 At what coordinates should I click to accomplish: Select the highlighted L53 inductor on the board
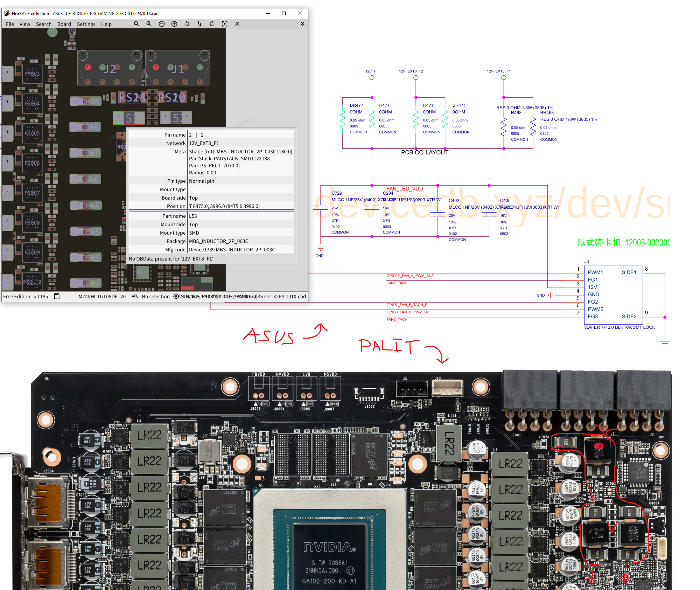(129, 118)
